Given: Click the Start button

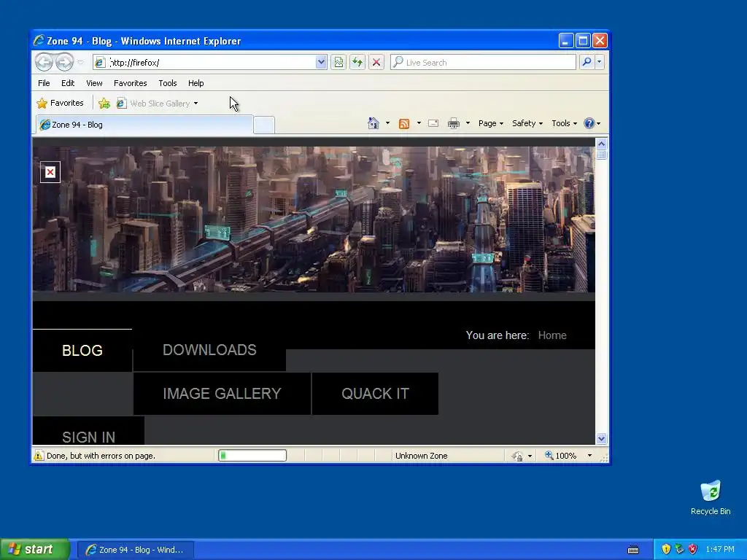Looking at the screenshot, I should pos(35,549).
